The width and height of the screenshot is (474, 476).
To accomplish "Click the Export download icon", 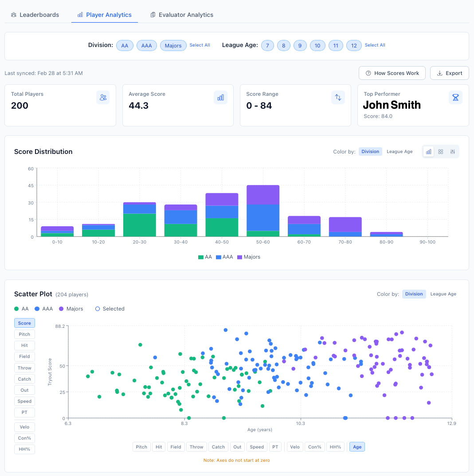I will (x=440, y=73).
